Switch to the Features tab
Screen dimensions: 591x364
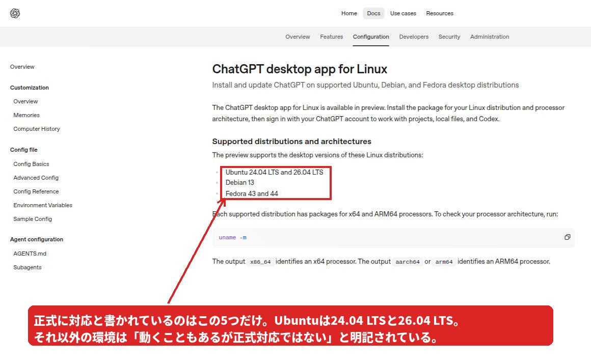click(x=331, y=37)
